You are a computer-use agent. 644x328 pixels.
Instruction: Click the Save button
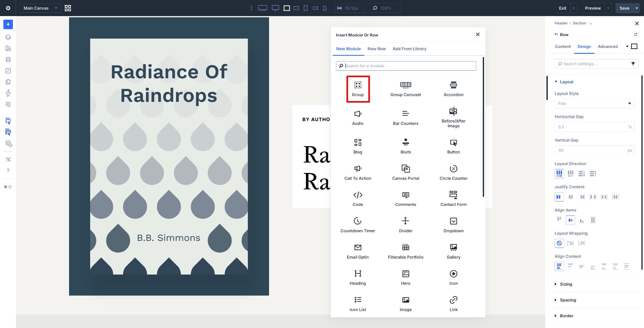tap(624, 8)
